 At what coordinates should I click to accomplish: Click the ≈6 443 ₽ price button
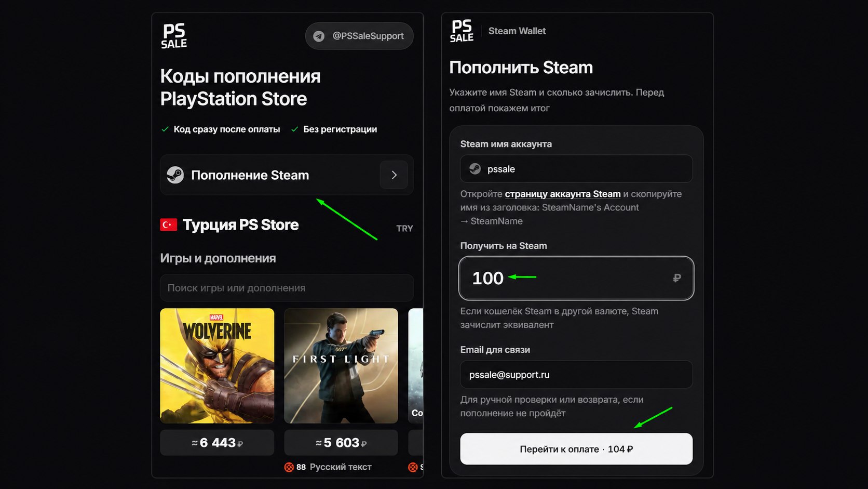[217, 443]
